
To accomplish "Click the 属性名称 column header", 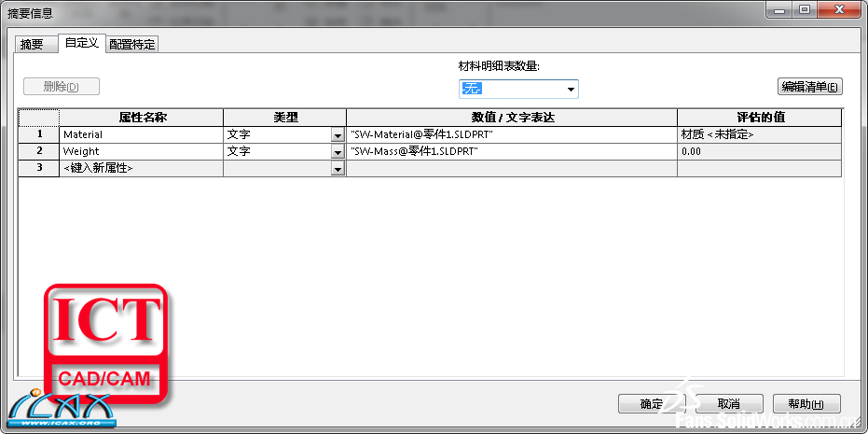I will (x=141, y=118).
